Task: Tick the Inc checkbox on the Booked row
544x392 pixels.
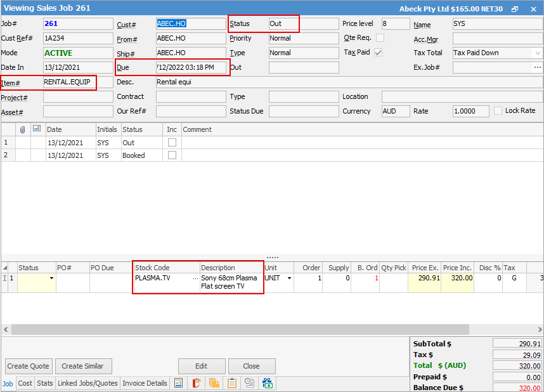Action: (x=172, y=155)
